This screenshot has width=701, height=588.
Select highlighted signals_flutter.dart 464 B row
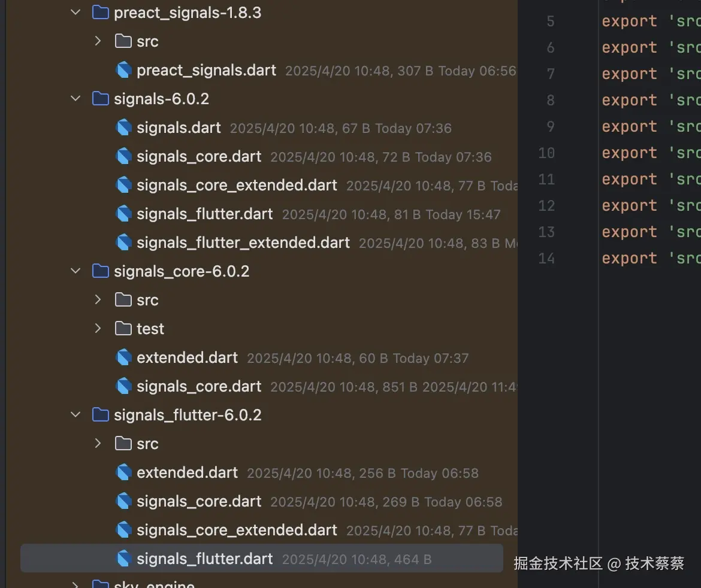tap(262, 559)
